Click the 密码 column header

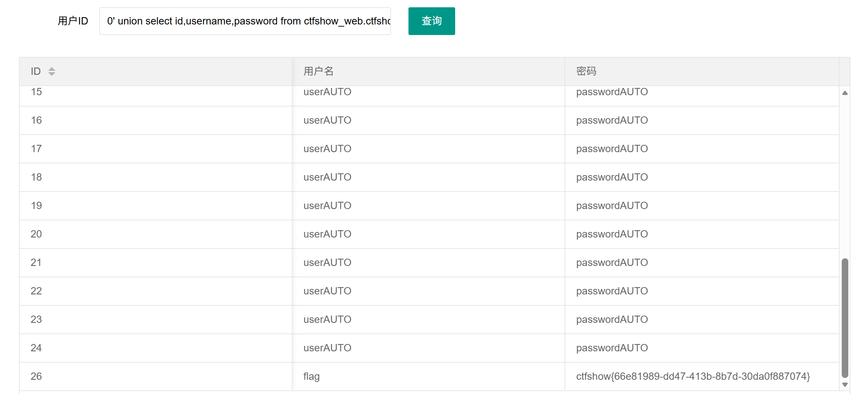coord(586,72)
